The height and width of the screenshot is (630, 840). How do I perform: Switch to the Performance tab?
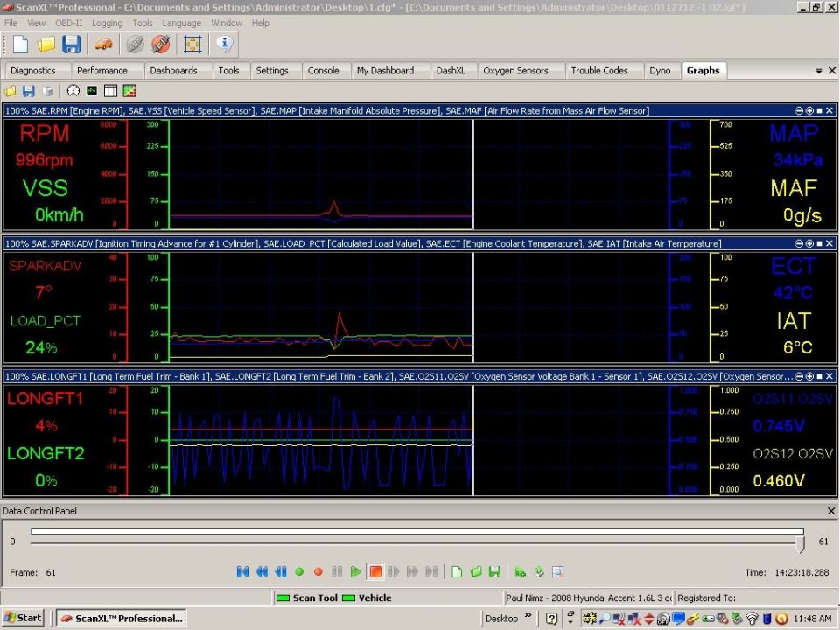(x=102, y=71)
